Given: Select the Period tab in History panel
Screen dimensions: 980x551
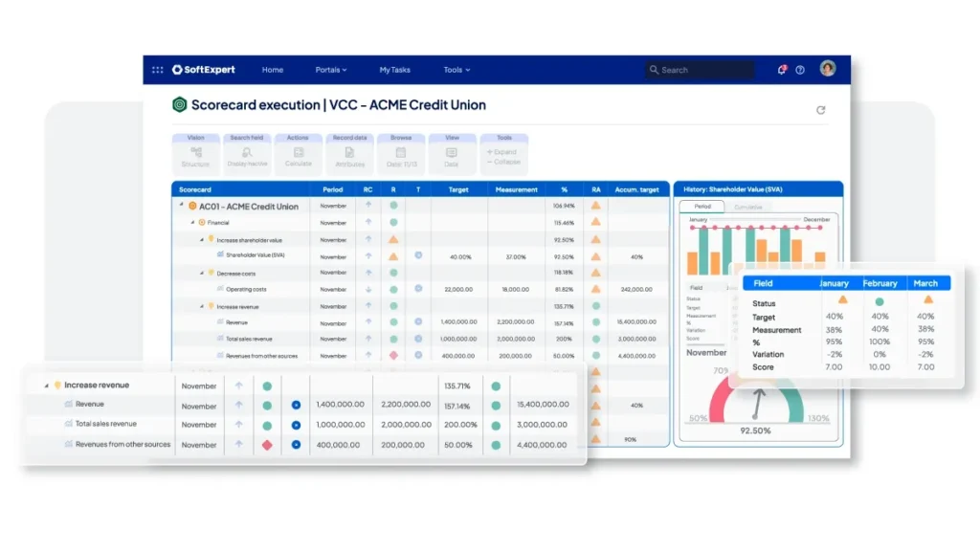Looking at the screenshot, I should point(702,207).
